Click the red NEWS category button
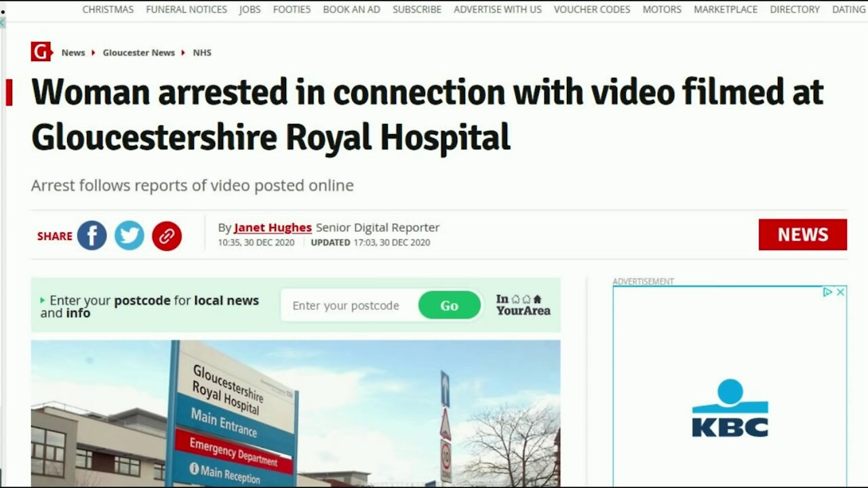This screenshot has height=488, width=868. (803, 235)
